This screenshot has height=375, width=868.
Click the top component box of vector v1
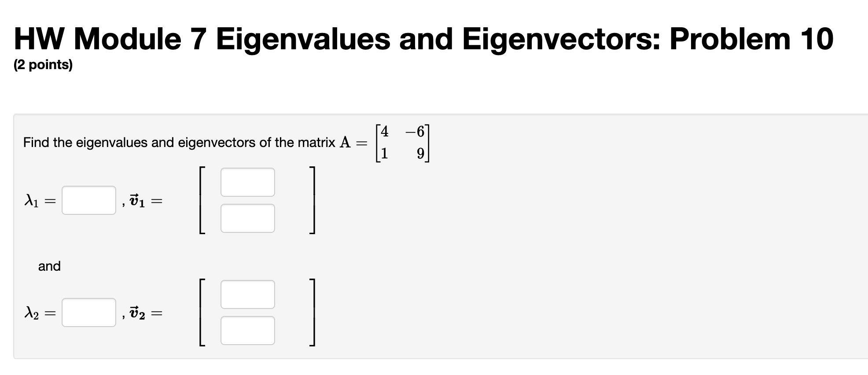pos(247,181)
